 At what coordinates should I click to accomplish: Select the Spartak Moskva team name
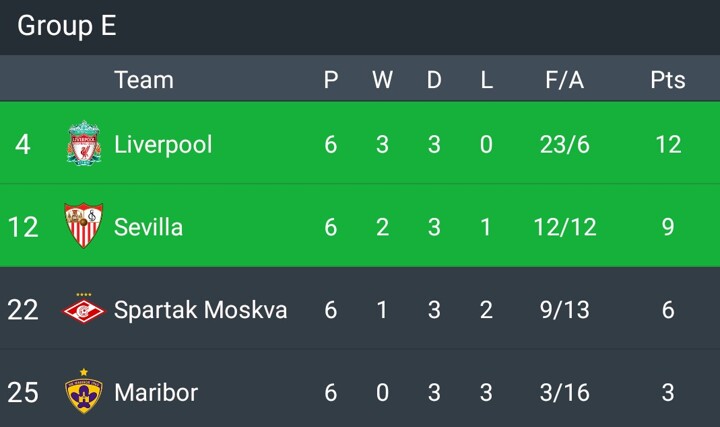[x=200, y=310]
